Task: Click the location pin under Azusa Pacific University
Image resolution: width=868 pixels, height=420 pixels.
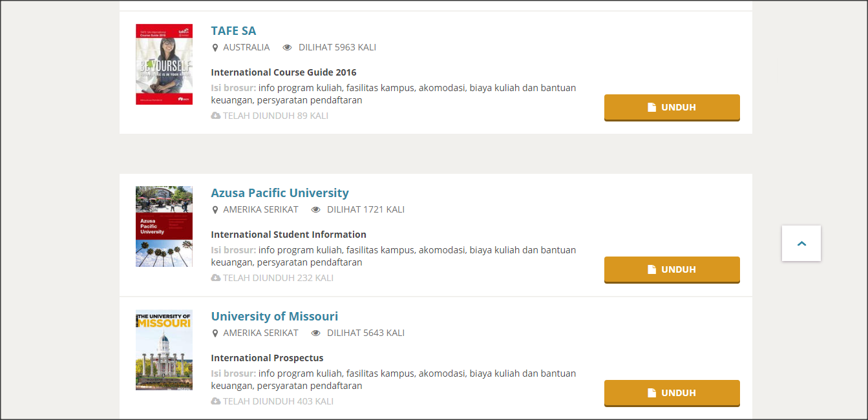Action: [x=215, y=210]
